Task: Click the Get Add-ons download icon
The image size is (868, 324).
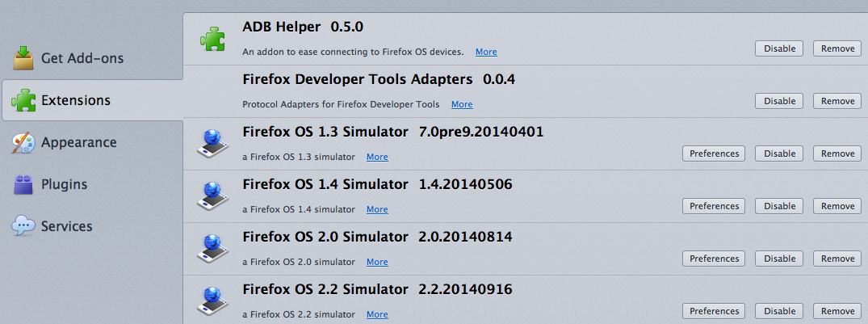Action: click(24, 58)
